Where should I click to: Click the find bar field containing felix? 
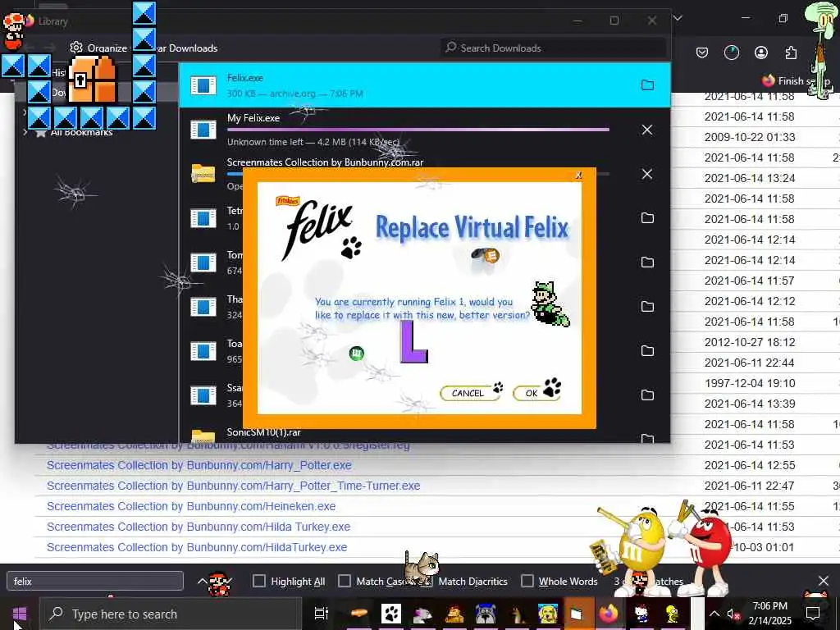(95, 581)
